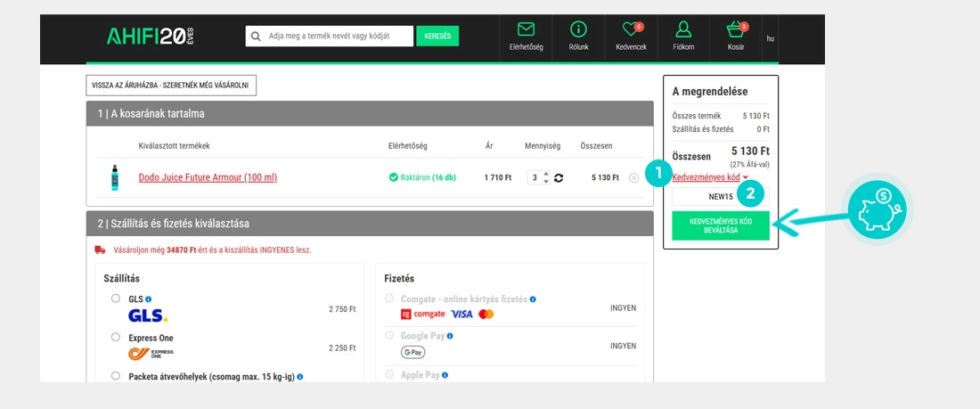980x409 pixels.
Task: Click the Express One logo
Action: 151,354
